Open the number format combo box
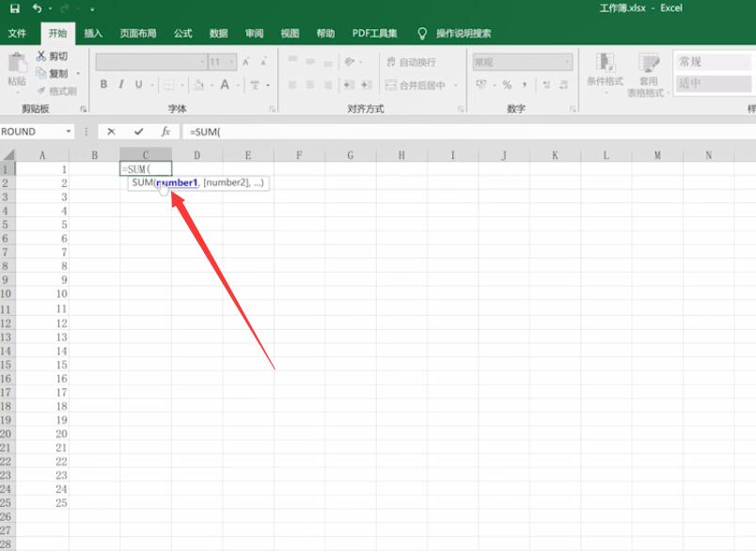Image resolution: width=756 pixels, height=551 pixels. point(523,62)
